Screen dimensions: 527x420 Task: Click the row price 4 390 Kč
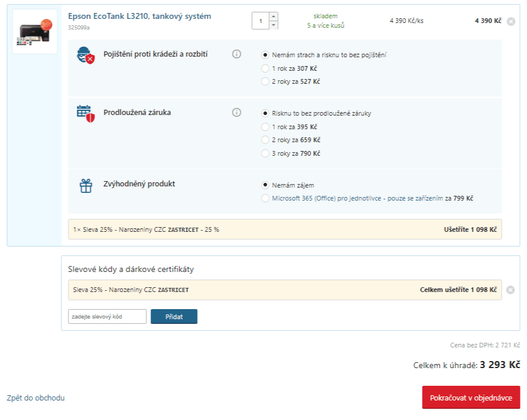488,21
